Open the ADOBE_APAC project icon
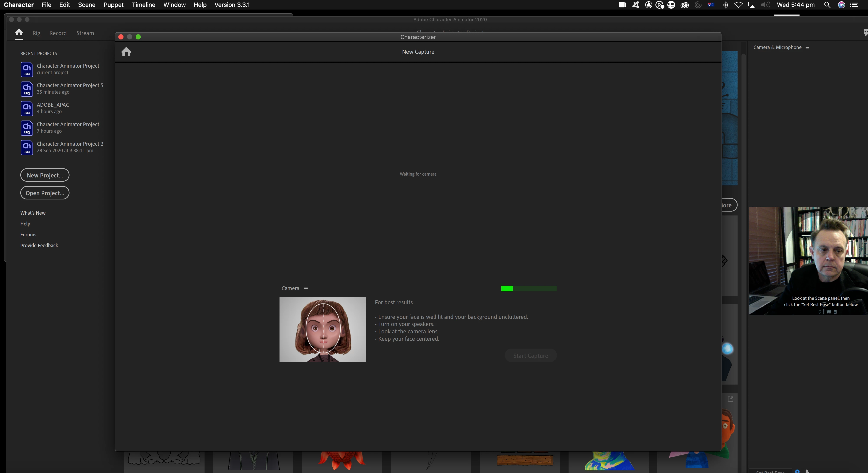The image size is (868, 473). click(x=27, y=108)
